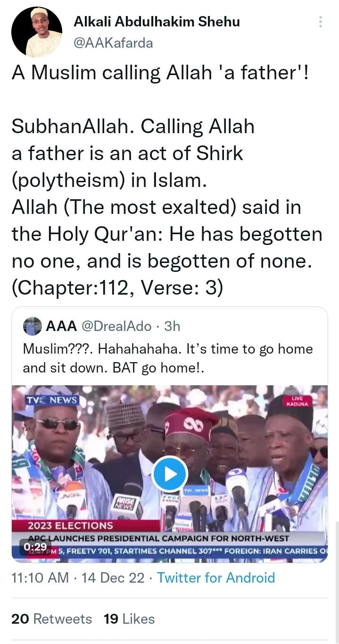The image size is (339, 644).
Task: View the 19 Likes list
Action: click(x=129, y=619)
